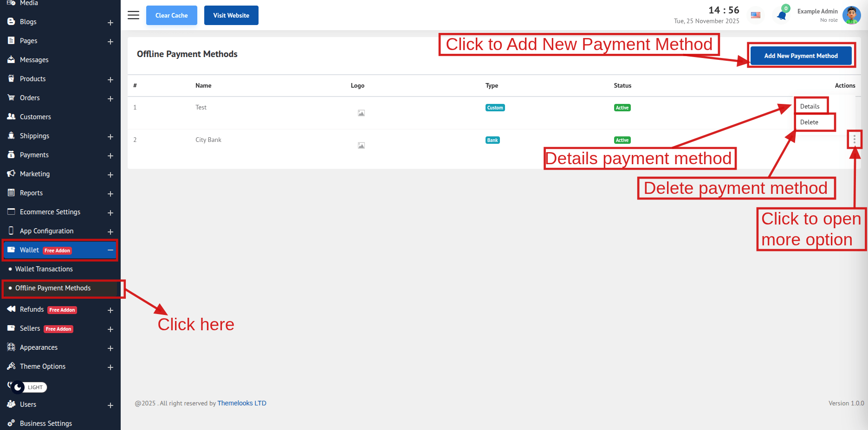Image resolution: width=868 pixels, height=430 pixels.
Task: Open more options for City Bank row
Action: pyautogui.click(x=854, y=139)
